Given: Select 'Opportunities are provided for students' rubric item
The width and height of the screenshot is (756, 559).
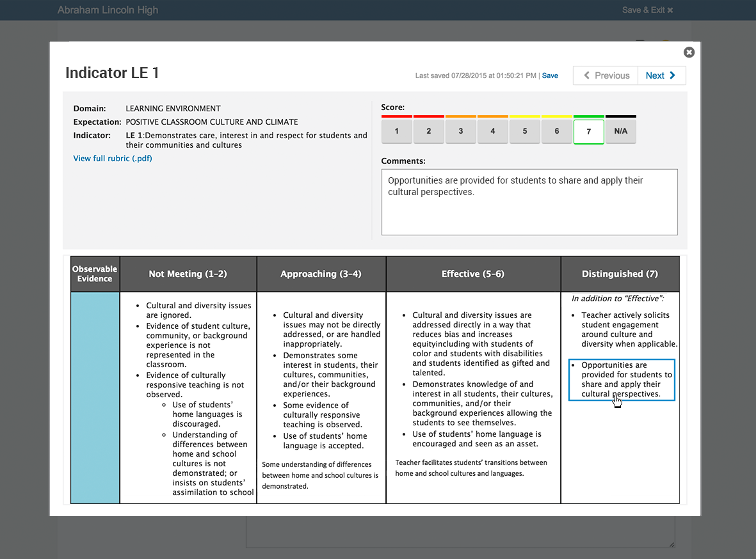Looking at the screenshot, I should pos(622,380).
